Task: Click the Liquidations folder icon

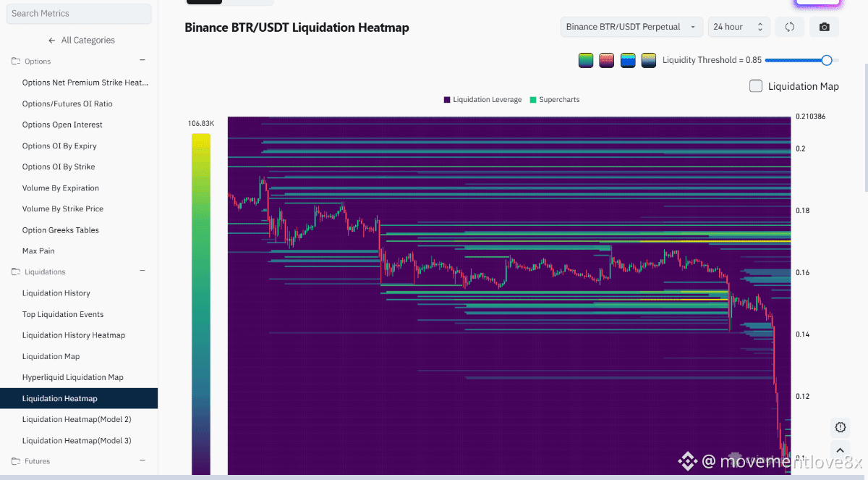Action: coord(16,272)
